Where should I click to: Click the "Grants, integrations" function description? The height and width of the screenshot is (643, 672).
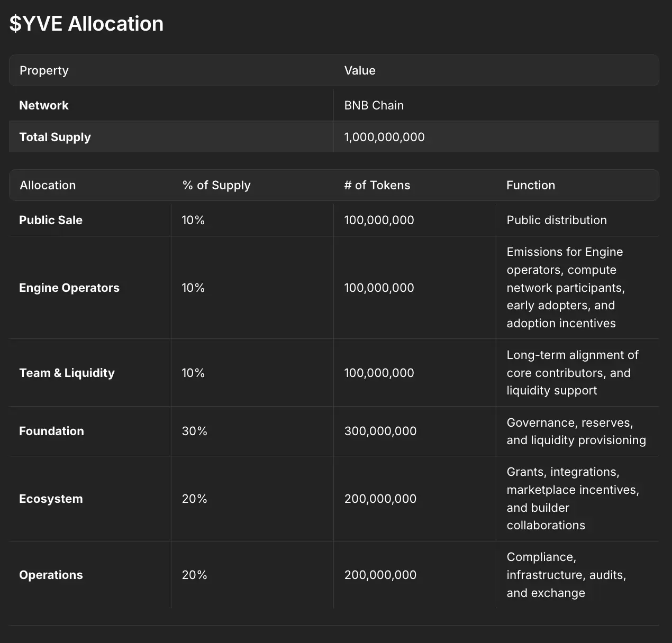point(573,499)
